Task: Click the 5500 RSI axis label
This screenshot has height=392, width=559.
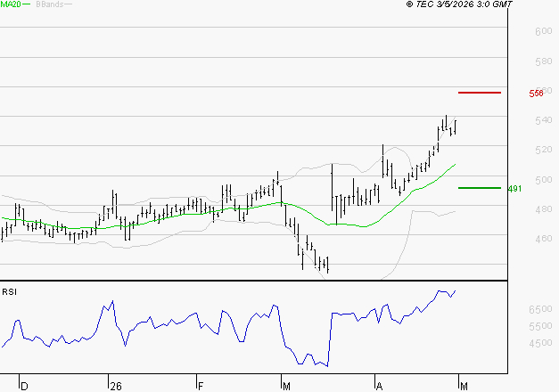Action: [541, 326]
